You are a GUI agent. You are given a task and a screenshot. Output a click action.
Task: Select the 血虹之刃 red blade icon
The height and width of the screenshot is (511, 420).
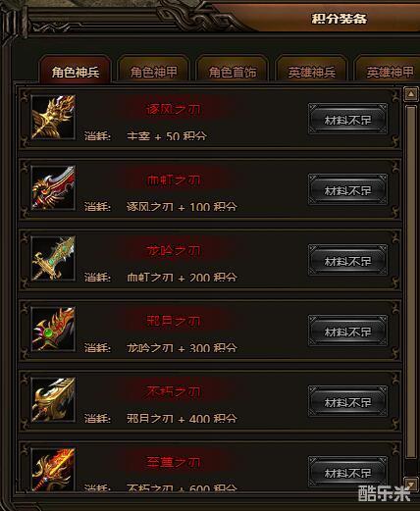coord(53,187)
